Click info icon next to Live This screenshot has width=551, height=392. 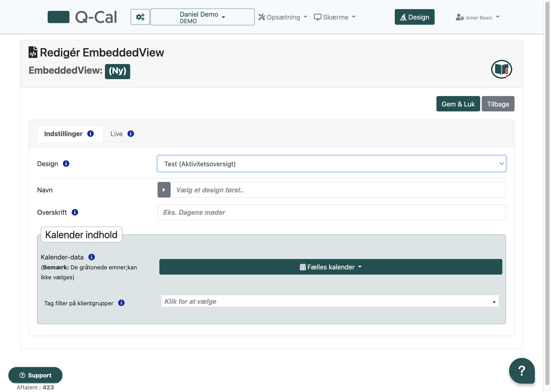(x=131, y=134)
